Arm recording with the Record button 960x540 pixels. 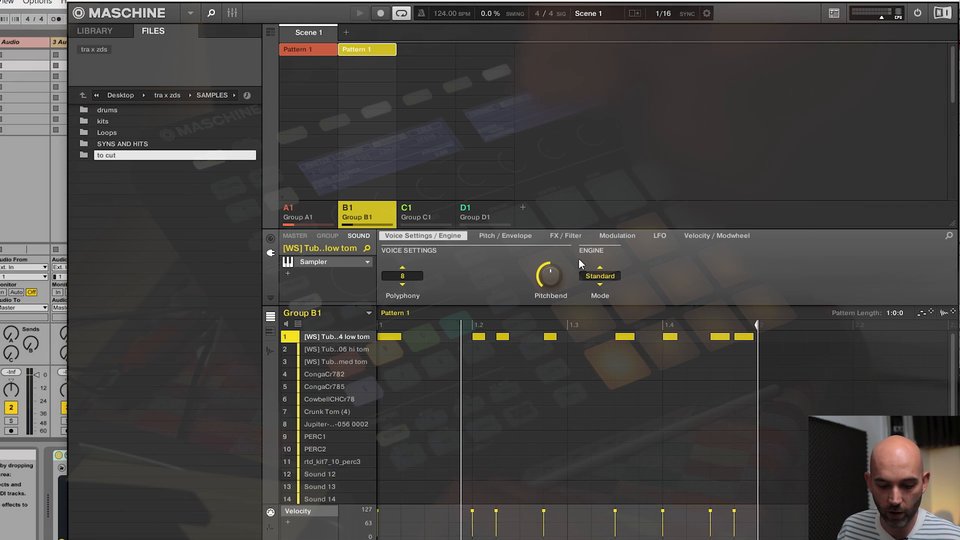point(380,13)
